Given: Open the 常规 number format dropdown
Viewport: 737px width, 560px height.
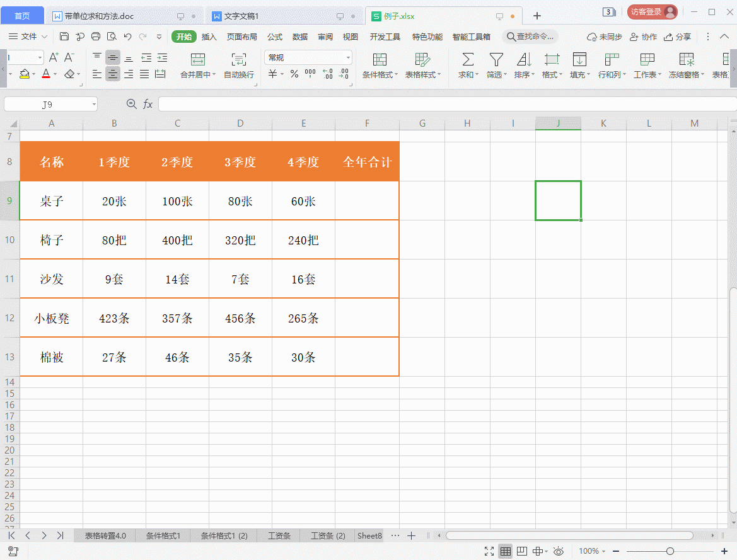Looking at the screenshot, I should click(x=347, y=57).
